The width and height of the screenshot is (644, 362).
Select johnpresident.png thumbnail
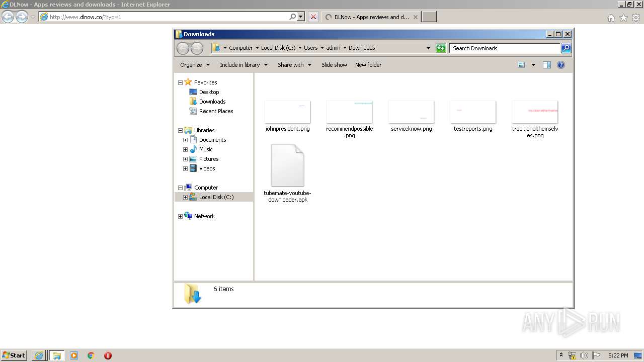287,112
